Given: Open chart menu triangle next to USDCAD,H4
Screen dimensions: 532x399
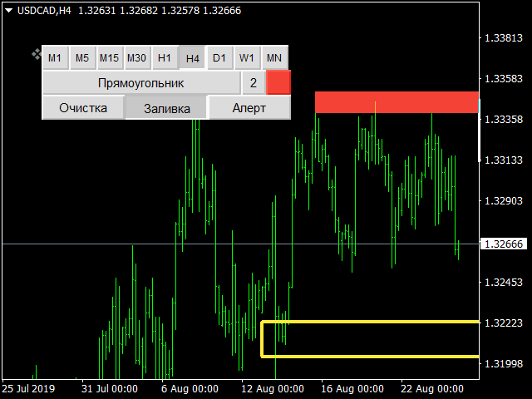Looking at the screenshot, I should click(9, 11).
